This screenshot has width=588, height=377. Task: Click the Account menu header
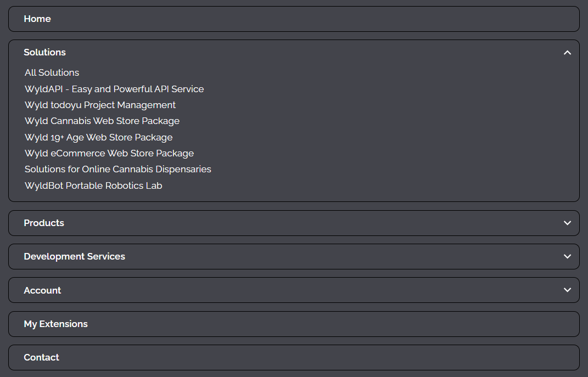(x=42, y=290)
